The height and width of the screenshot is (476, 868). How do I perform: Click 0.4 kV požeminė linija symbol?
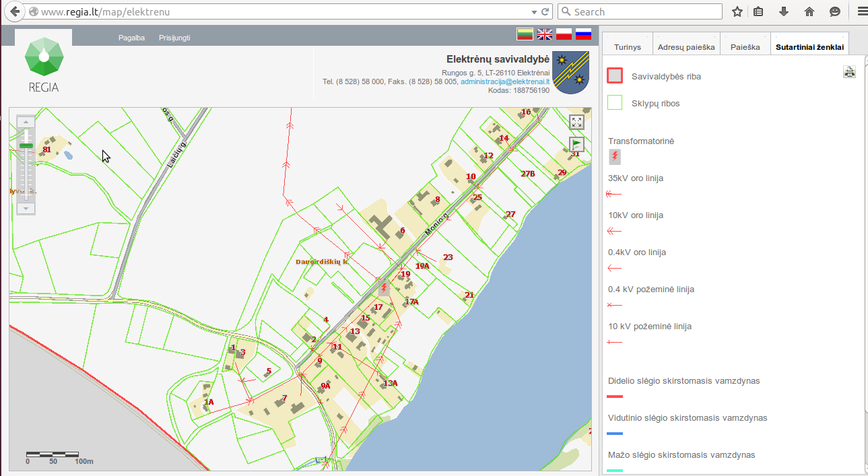(614, 305)
